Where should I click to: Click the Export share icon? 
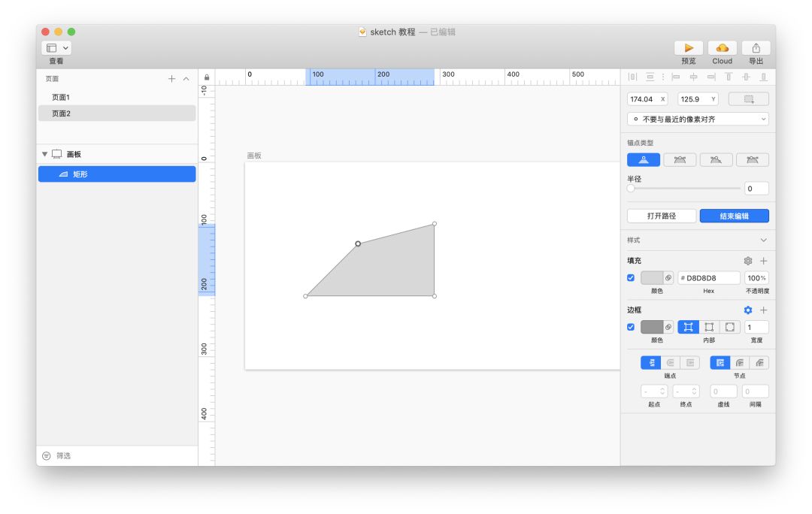(756, 48)
